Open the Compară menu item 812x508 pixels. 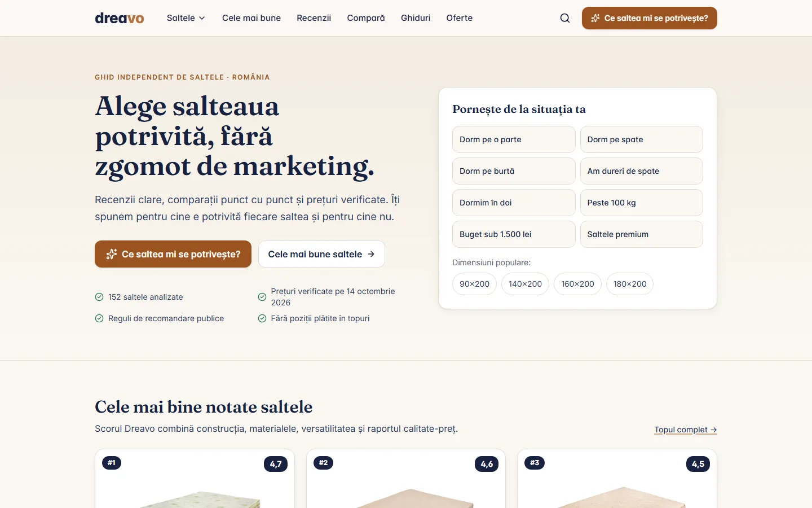(x=366, y=18)
